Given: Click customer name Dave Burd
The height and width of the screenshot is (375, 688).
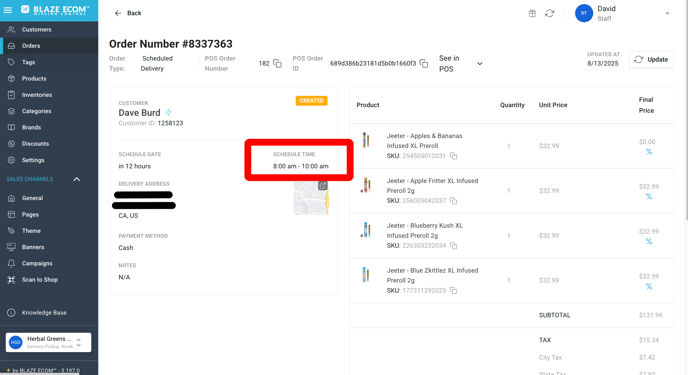Looking at the screenshot, I should coord(140,113).
